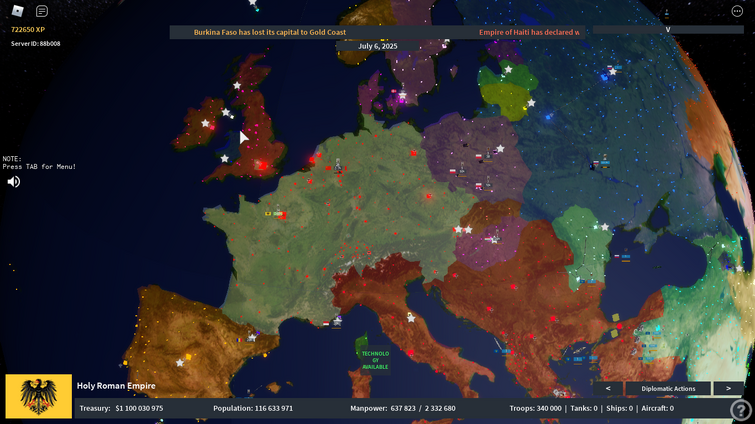Select the orange city marker near Madrid
Image resolution: width=755 pixels, height=424 pixels.
click(188, 357)
